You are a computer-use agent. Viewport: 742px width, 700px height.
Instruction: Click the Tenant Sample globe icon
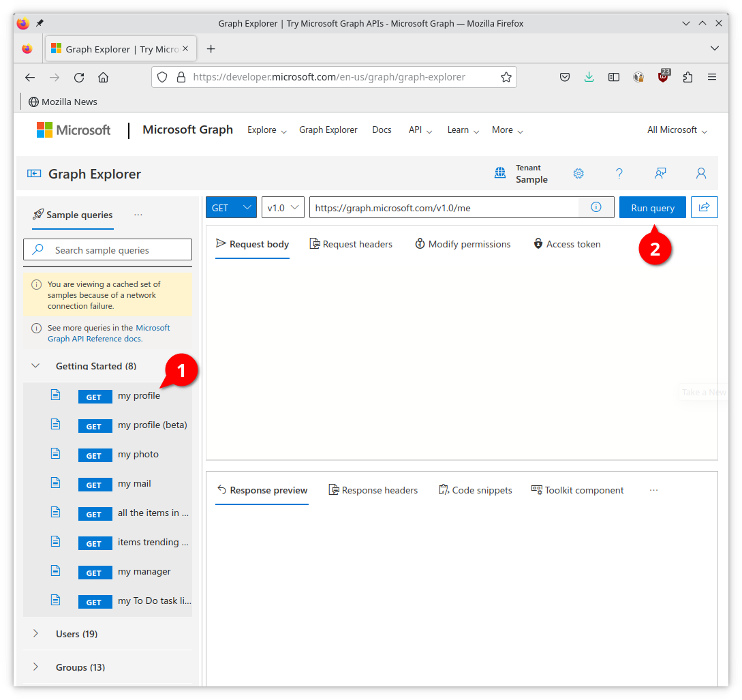click(x=501, y=174)
